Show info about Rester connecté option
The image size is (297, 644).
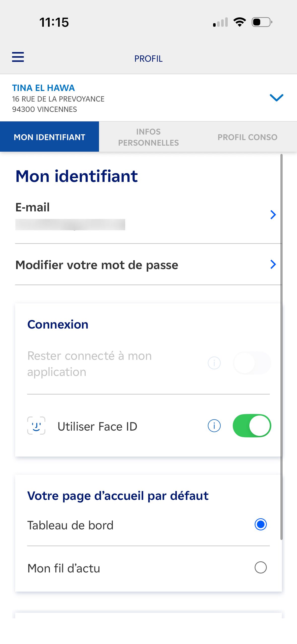(x=214, y=363)
